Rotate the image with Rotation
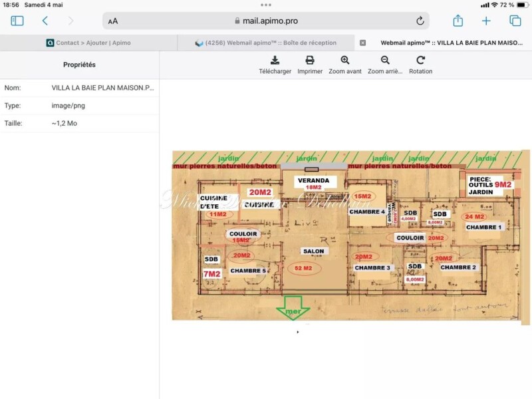The height and width of the screenshot is (399, 532). click(420, 65)
